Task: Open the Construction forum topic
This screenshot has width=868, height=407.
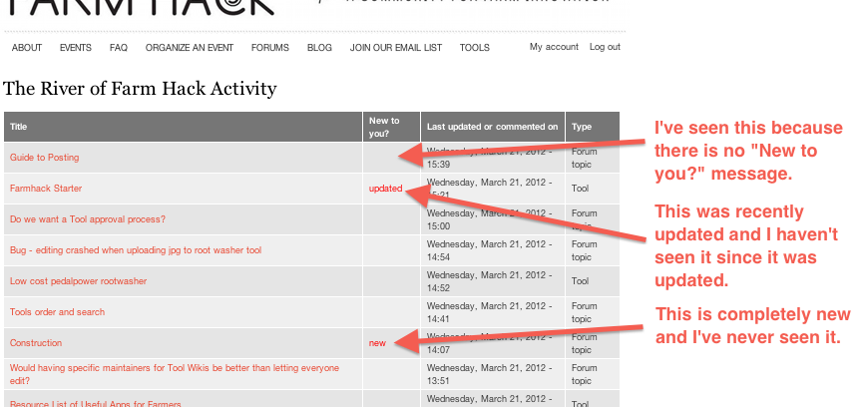Action: (36, 343)
